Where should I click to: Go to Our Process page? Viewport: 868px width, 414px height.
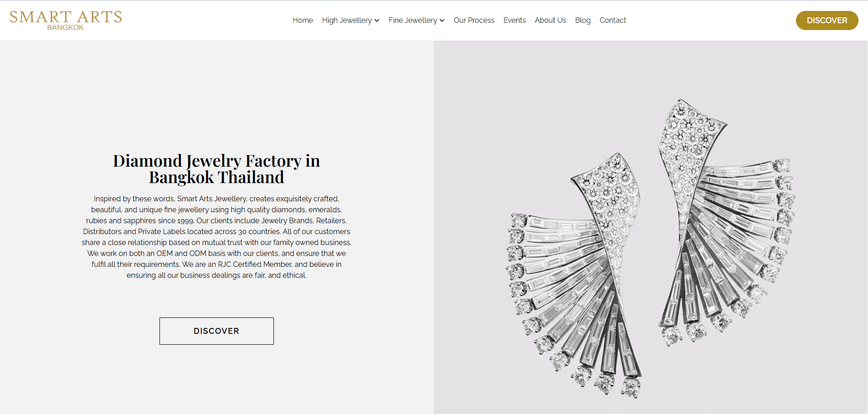pos(474,20)
